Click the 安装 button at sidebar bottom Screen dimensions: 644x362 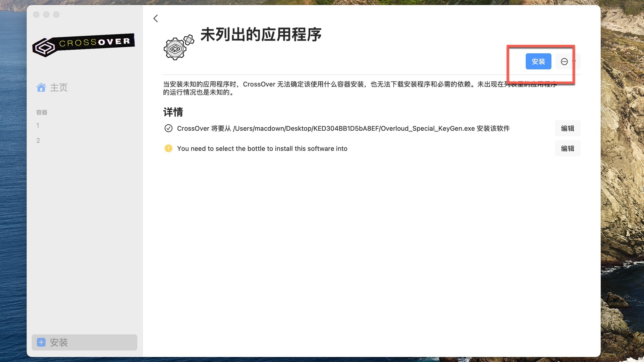pos(85,342)
